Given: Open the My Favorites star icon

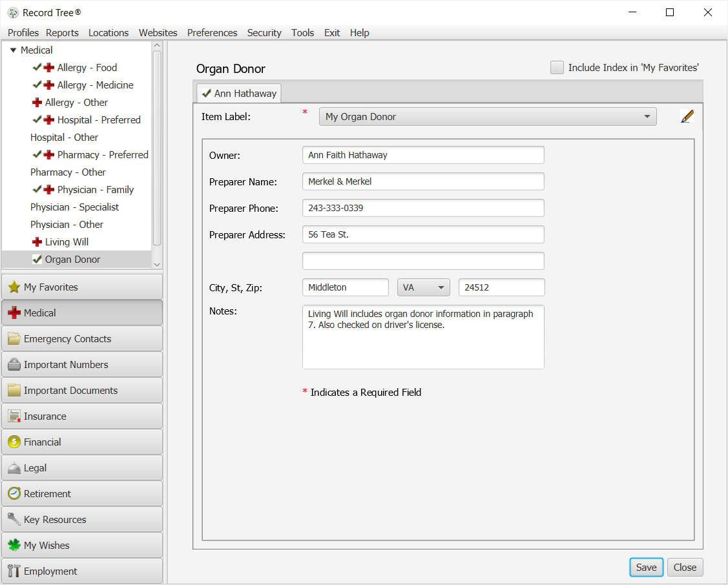Looking at the screenshot, I should 14,286.
